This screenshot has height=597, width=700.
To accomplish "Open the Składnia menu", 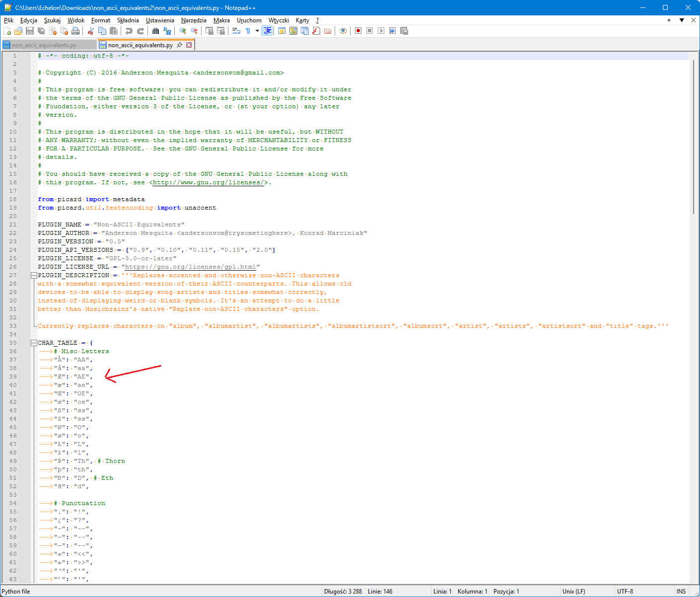I will coord(128,20).
